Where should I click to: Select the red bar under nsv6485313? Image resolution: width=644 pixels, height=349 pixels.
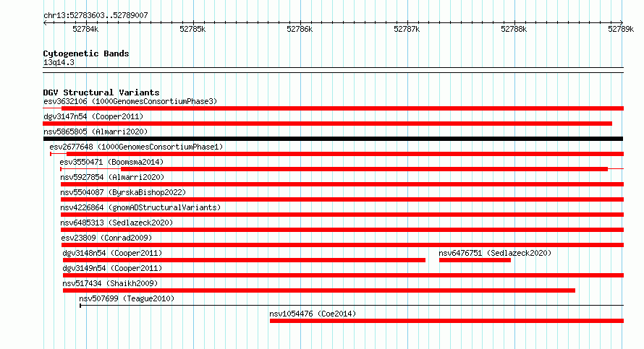point(342,230)
